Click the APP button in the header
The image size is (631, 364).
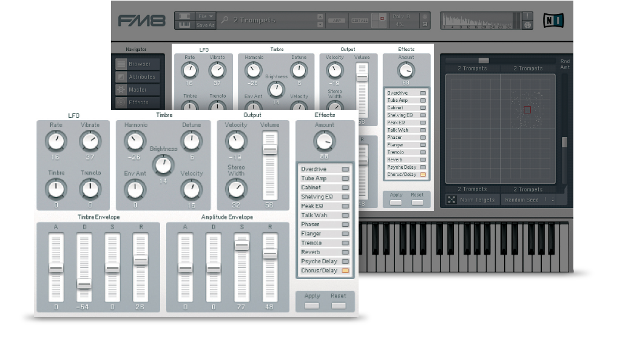click(x=337, y=21)
